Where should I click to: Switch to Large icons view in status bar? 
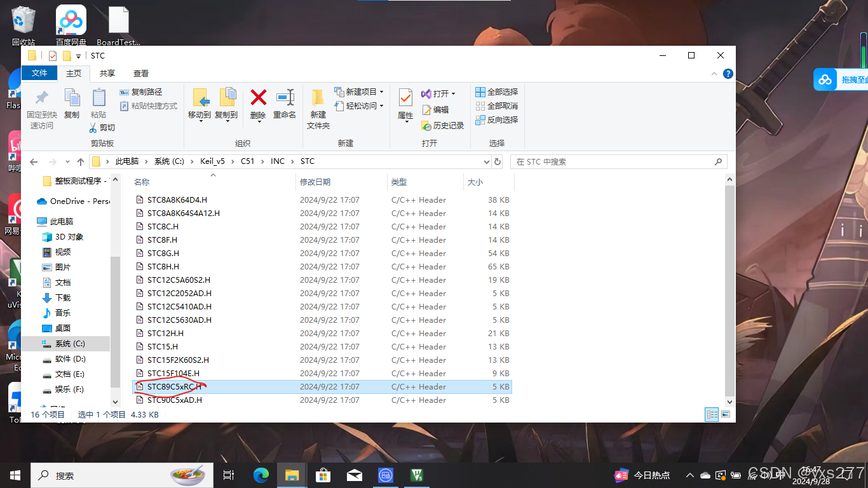[x=725, y=414]
